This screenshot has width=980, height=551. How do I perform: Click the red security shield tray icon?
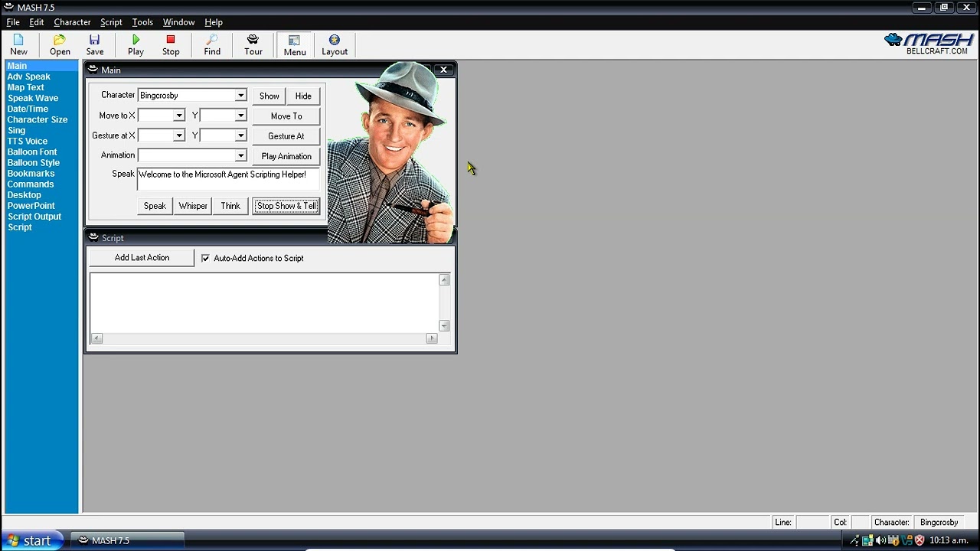point(920,540)
